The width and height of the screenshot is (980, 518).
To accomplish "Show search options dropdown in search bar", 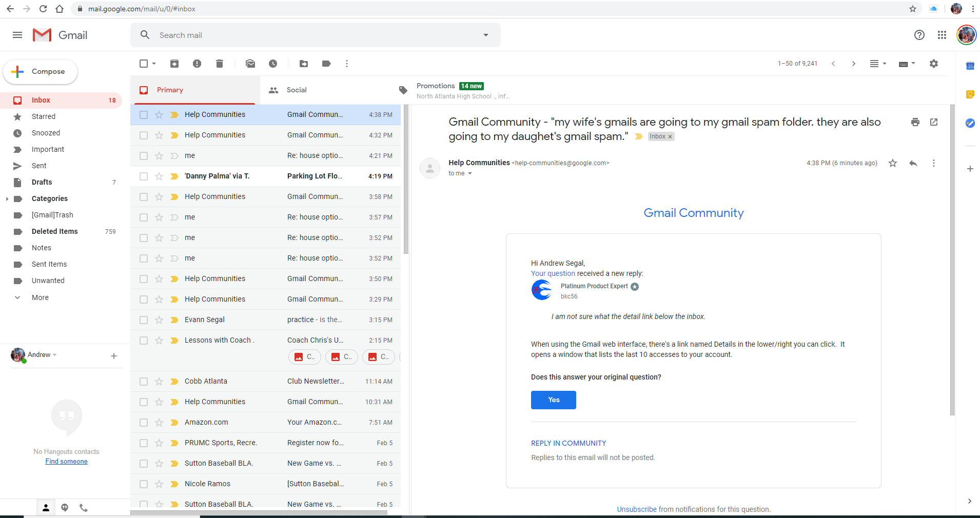I will click(x=486, y=35).
